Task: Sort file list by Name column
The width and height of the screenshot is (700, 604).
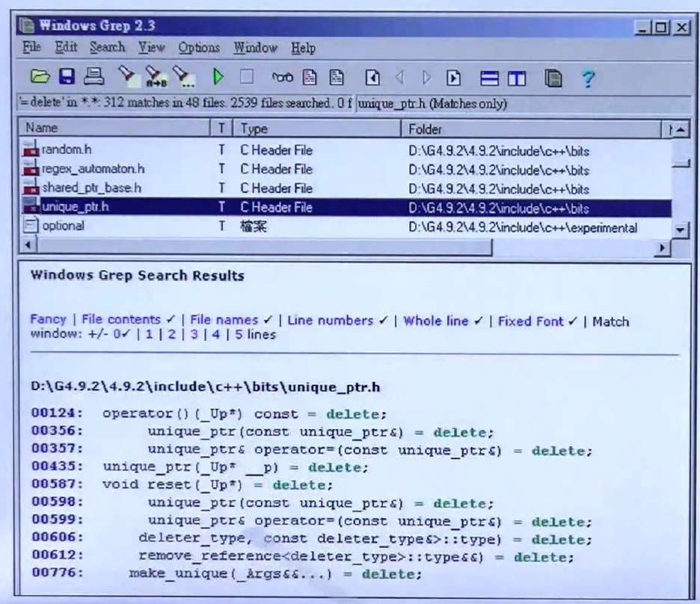Action: click(114, 128)
